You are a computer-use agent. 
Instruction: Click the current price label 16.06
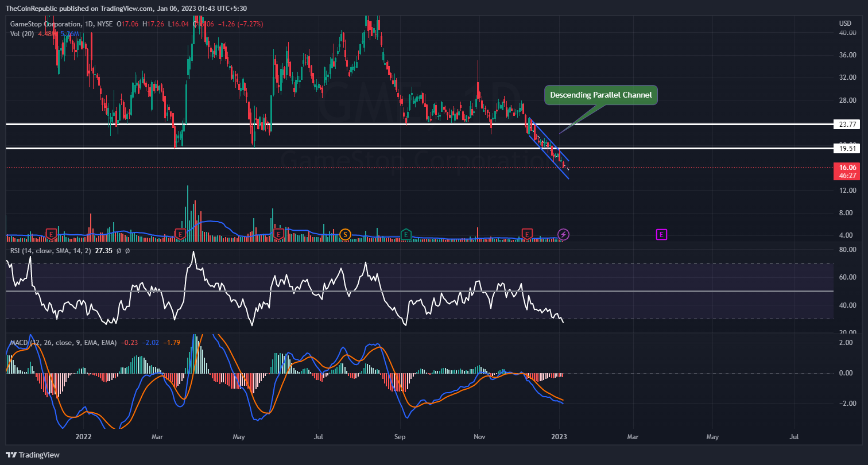click(x=847, y=168)
